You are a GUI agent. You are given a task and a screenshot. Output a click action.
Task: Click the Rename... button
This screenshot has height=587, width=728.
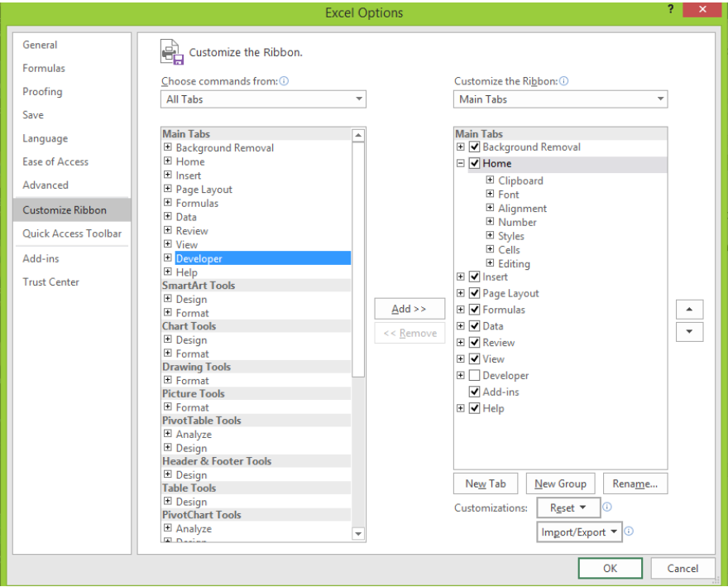(635, 484)
